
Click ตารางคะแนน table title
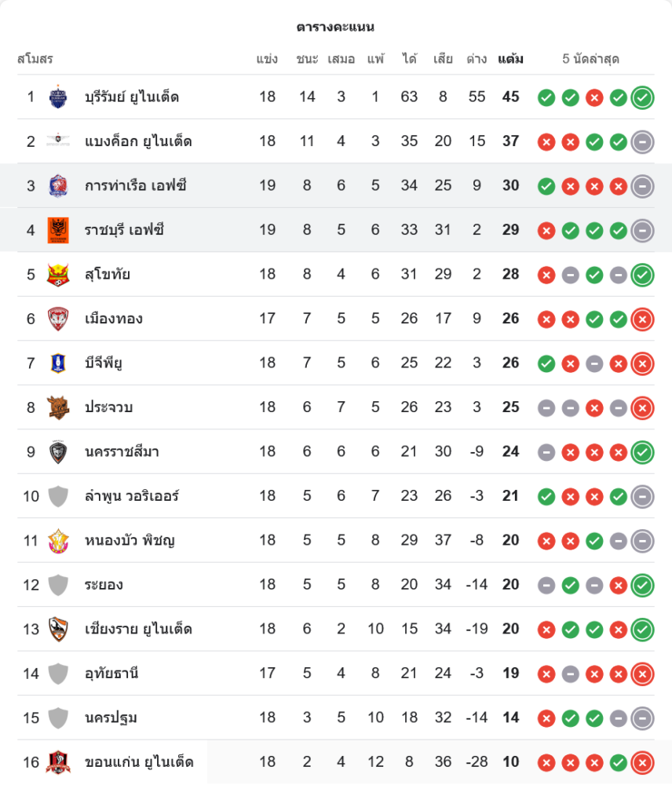pyautogui.click(x=335, y=27)
